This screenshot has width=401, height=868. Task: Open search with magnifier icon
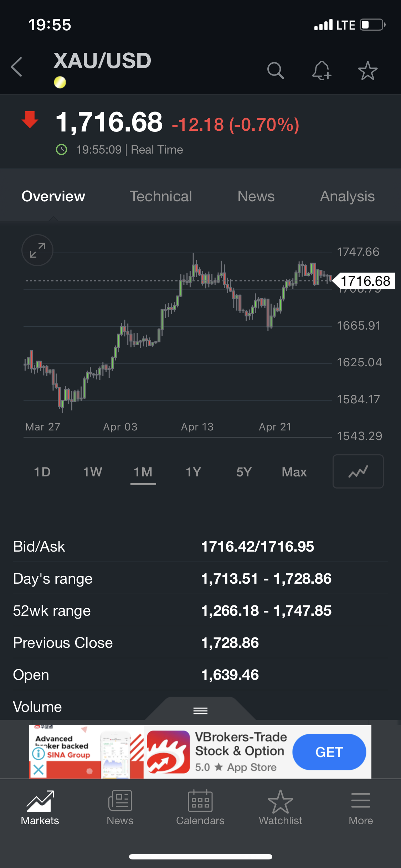click(x=275, y=70)
